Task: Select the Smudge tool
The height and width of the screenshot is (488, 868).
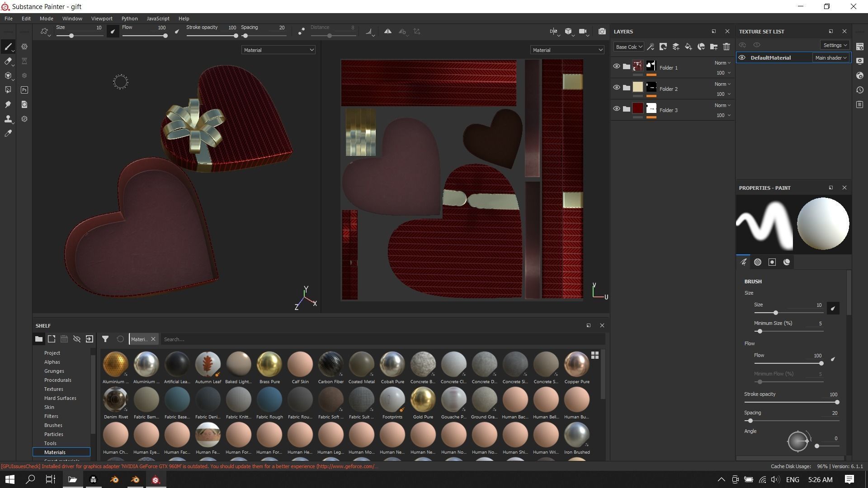Action: pyautogui.click(x=8, y=104)
